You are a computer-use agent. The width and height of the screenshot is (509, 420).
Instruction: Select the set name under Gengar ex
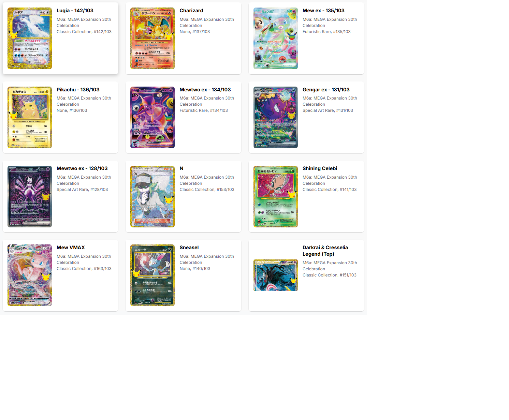pos(330,101)
